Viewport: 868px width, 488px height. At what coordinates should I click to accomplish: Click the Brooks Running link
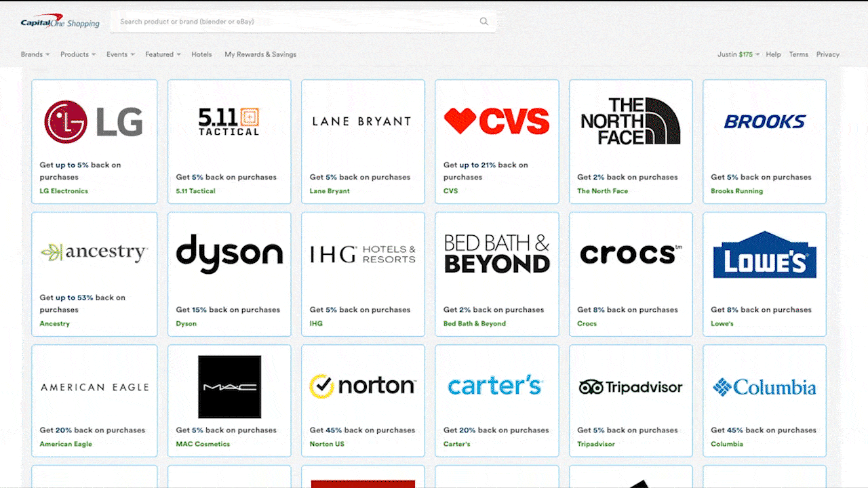coord(736,191)
